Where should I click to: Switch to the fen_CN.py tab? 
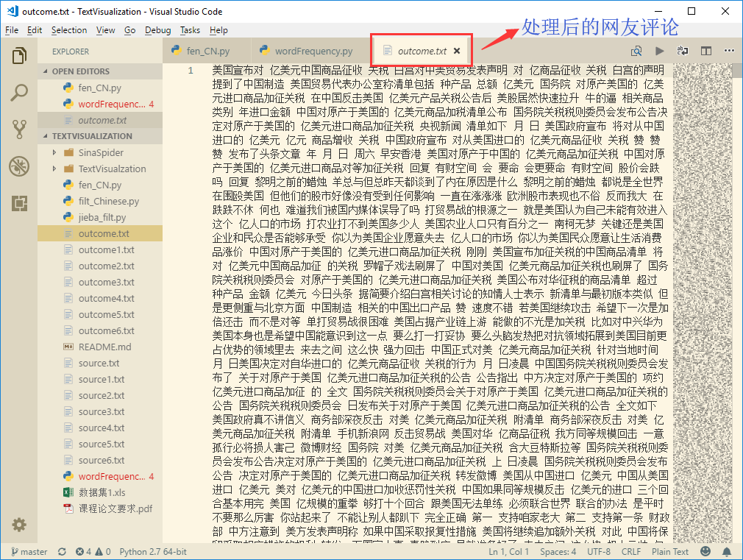click(207, 51)
